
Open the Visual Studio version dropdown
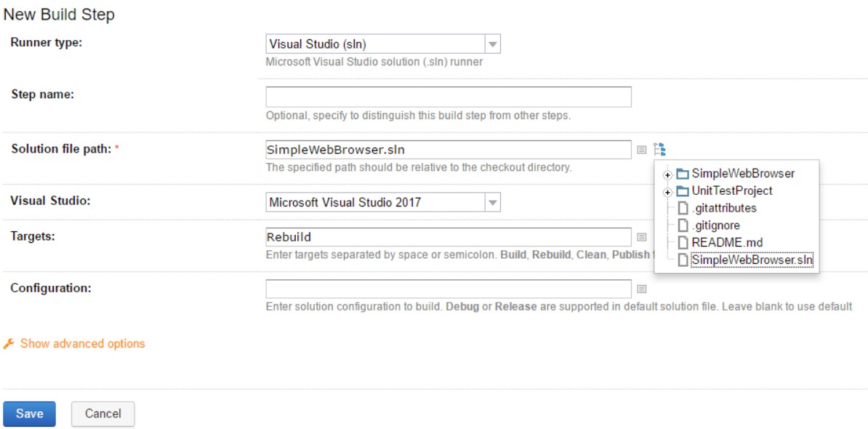[383, 202]
